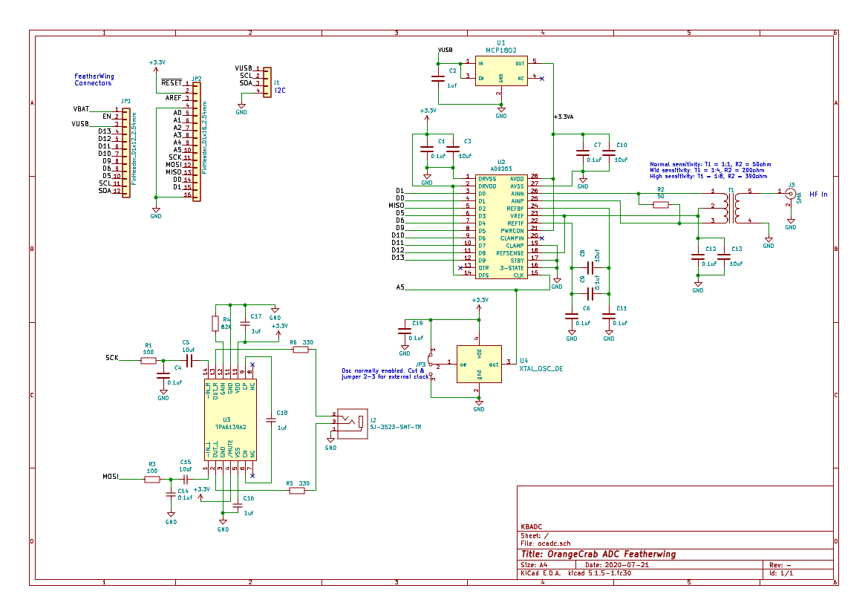868x614 pixels.
Task: Click the 'FeatherWing Connectors' text note
Action: (94, 79)
